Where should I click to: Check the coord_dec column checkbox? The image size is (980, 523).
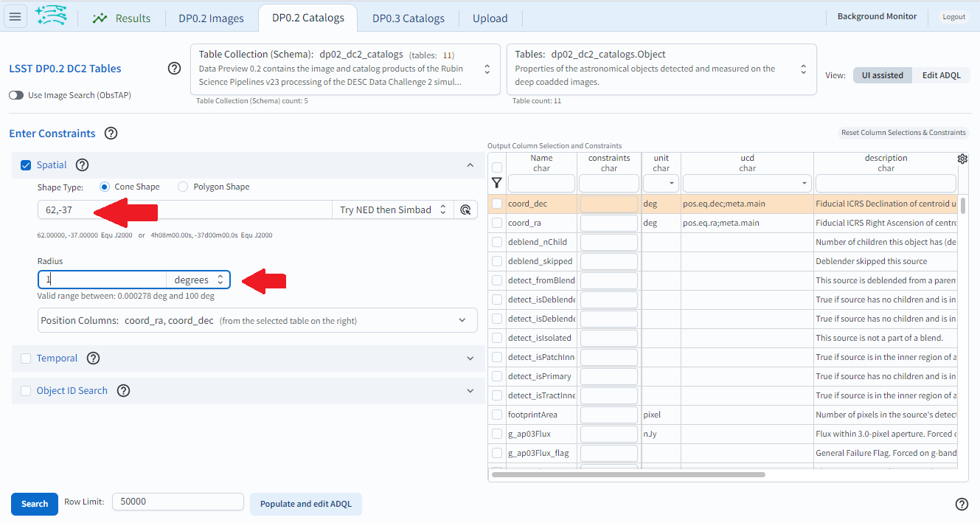pos(497,204)
